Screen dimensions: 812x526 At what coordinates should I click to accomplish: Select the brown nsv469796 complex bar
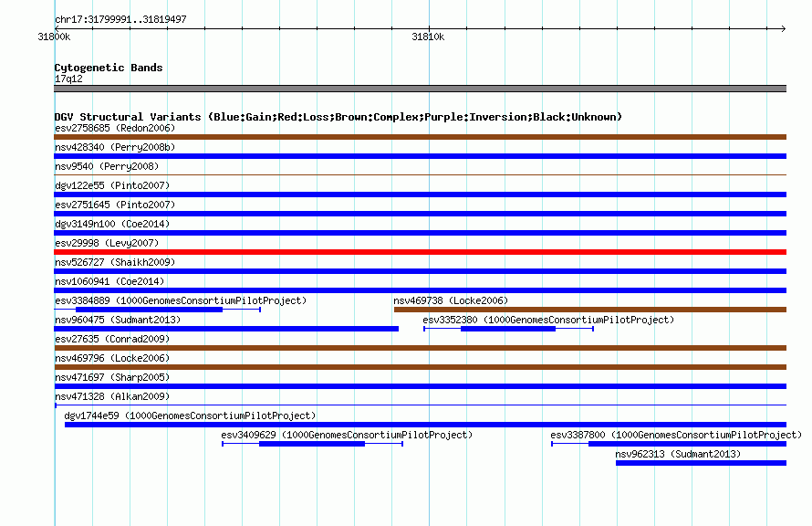pyautogui.click(x=420, y=367)
